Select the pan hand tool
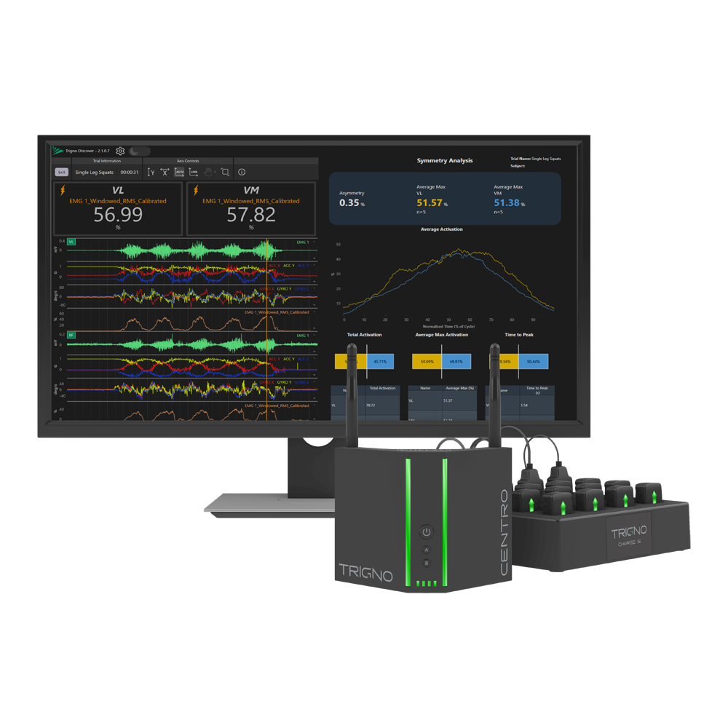Viewport: 728px width, 728px height. pyautogui.click(x=207, y=173)
